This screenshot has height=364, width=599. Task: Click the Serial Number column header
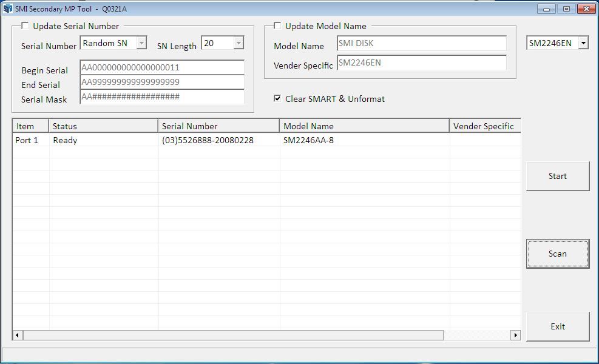218,126
